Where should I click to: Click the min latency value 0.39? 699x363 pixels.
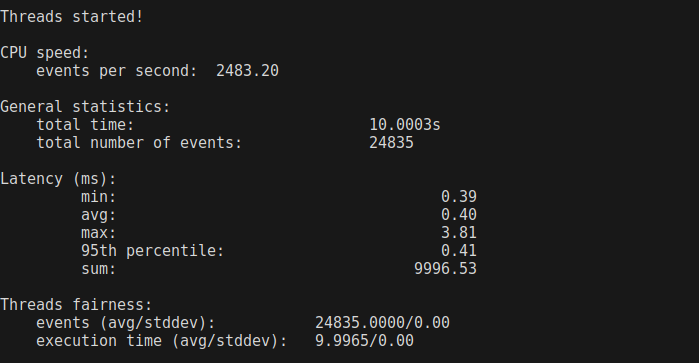[459, 197]
